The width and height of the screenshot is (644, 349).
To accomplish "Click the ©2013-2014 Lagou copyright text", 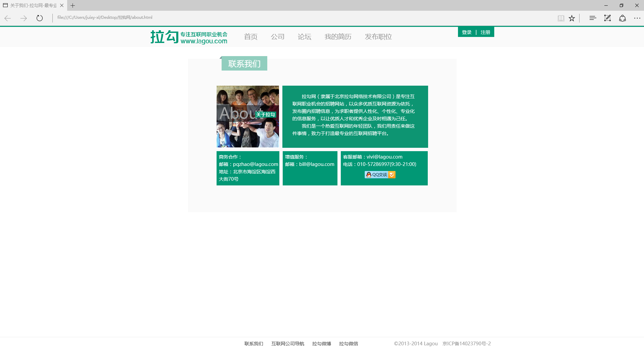I will pyautogui.click(x=416, y=344).
